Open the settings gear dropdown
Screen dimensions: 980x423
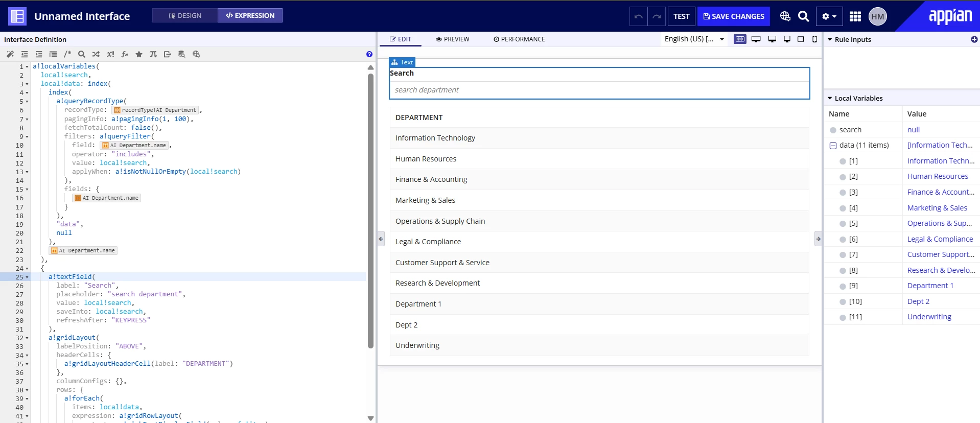coord(829,16)
